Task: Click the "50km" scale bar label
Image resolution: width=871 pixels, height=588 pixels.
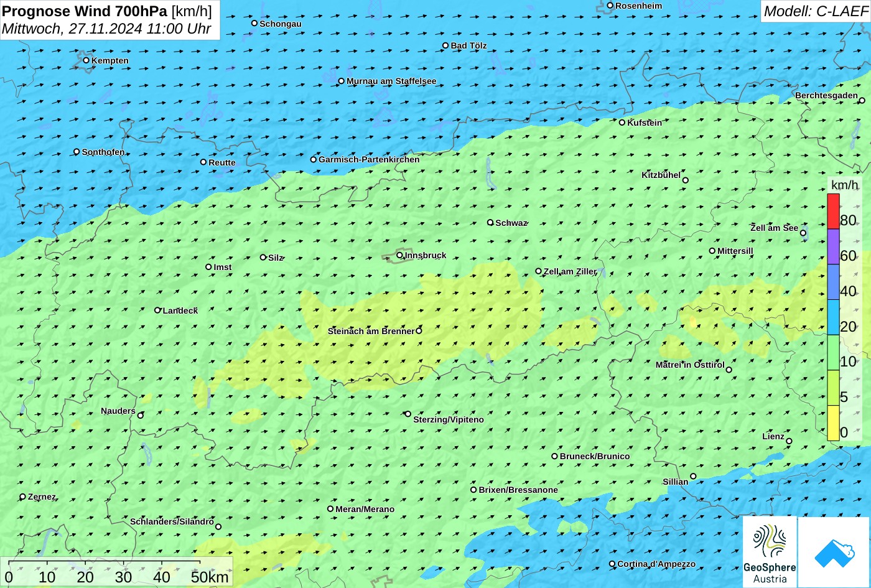Action: tap(210, 577)
